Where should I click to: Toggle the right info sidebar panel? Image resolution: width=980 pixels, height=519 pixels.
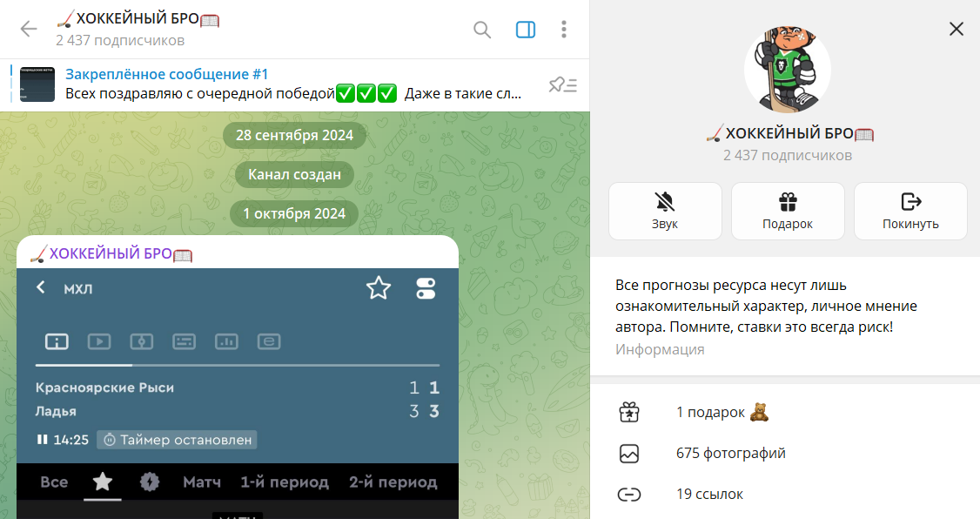(x=526, y=30)
